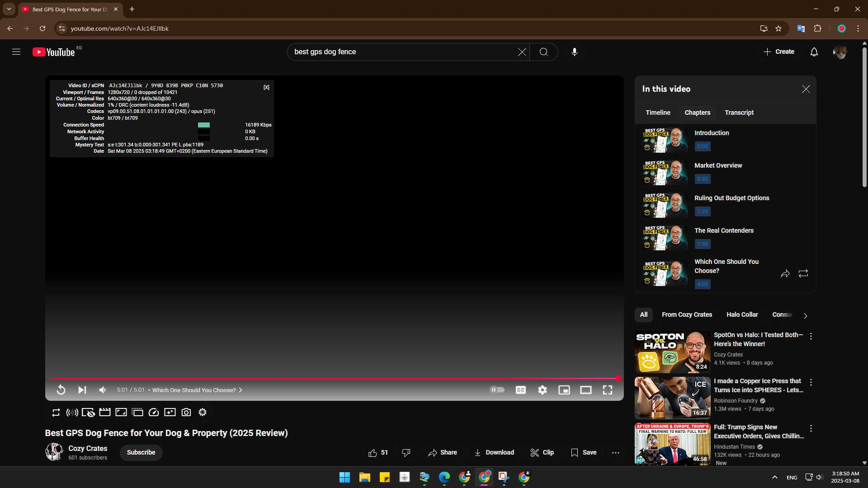Select the All filter chip
Viewport: 868px width, 488px height.
click(644, 315)
